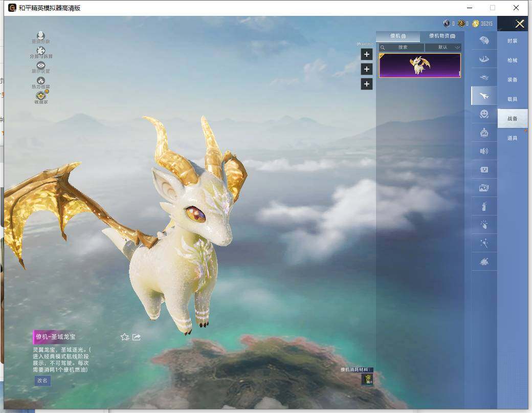Select the magic wand category icon

pyautogui.click(x=484, y=243)
